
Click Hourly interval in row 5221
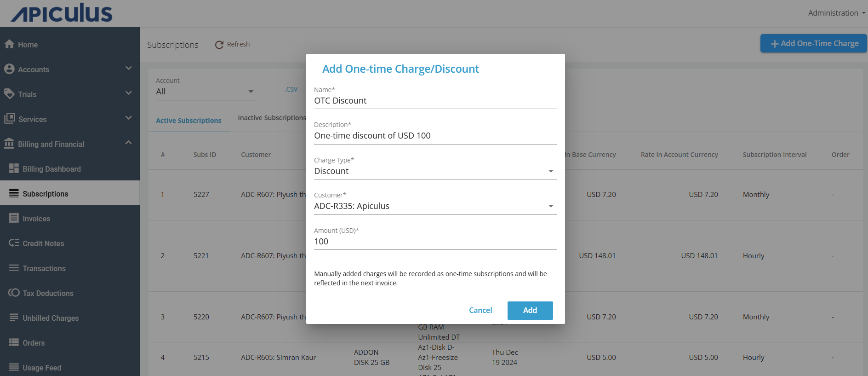coord(754,256)
